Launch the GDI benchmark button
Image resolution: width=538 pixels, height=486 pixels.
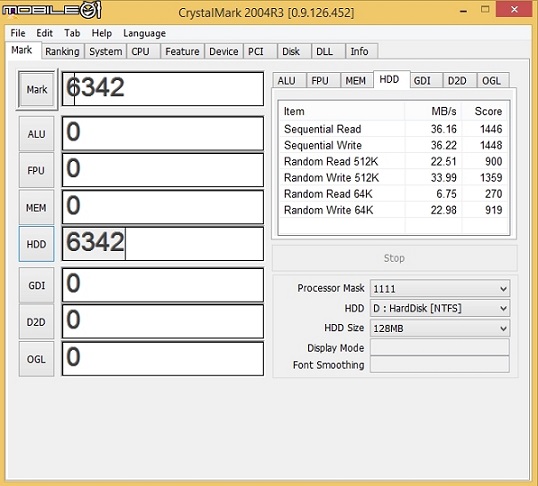[x=36, y=285]
